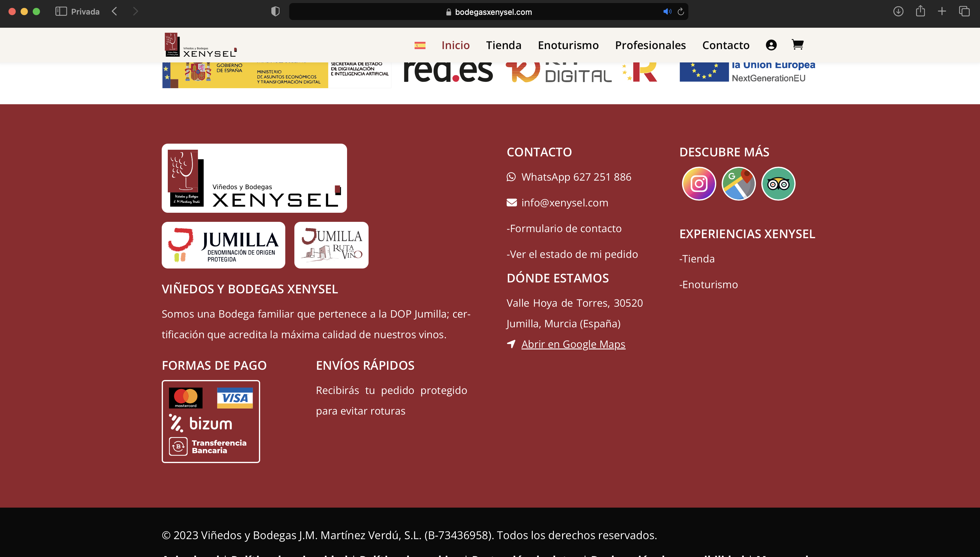Image resolution: width=980 pixels, height=557 pixels.
Task: Click the red.es logo banner
Action: [448, 73]
